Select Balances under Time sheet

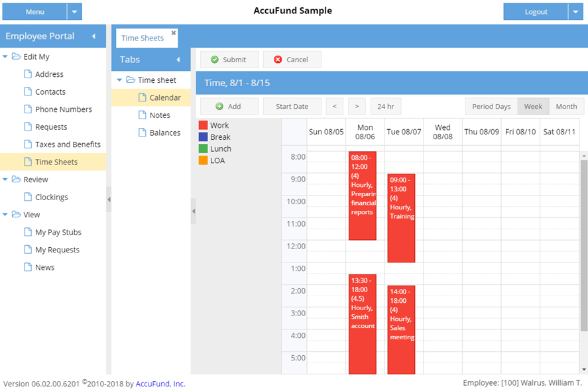[x=164, y=133]
